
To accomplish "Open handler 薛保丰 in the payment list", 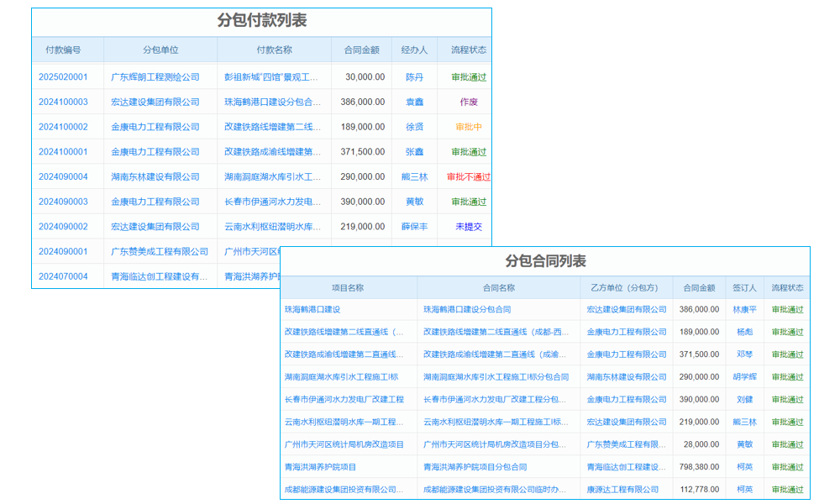I will 415,227.
